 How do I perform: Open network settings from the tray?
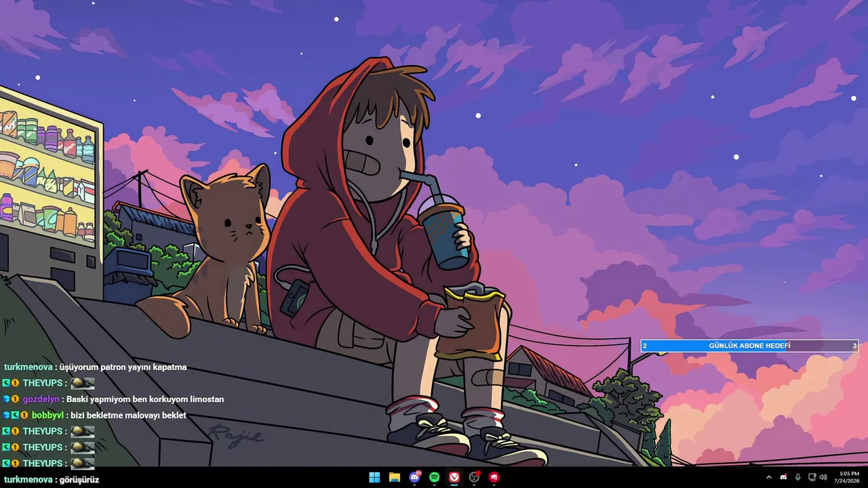(x=812, y=477)
